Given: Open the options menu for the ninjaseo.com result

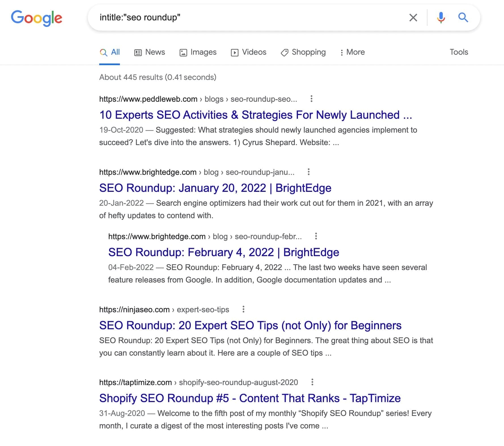Looking at the screenshot, I should 243,309.
